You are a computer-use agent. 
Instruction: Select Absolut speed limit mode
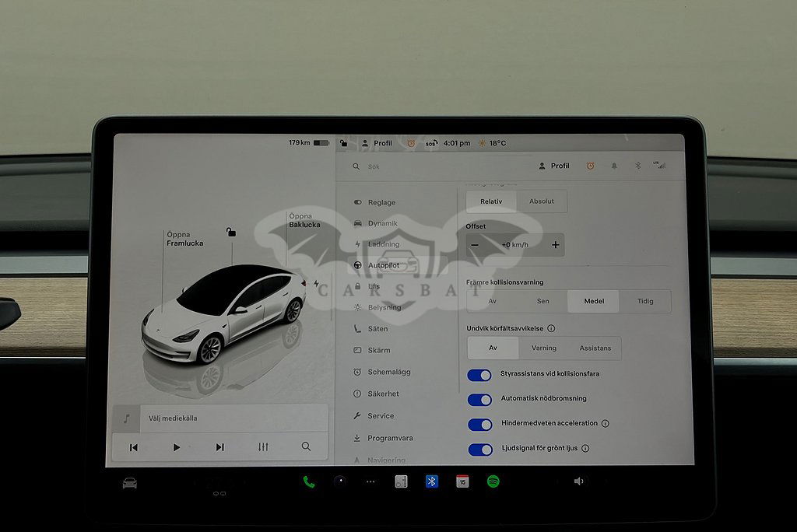pos(542,201)
